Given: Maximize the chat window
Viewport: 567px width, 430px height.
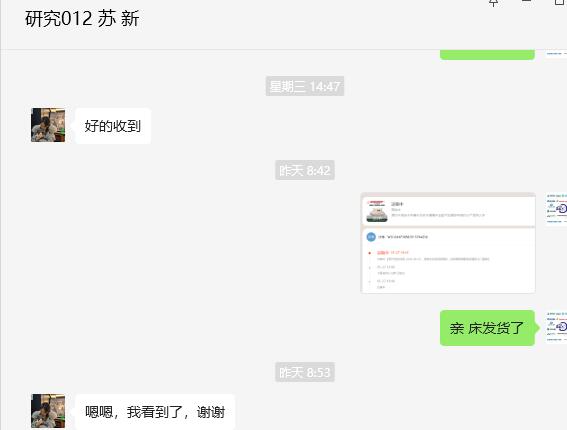Looking at the screenshot, I should click(x=560, y=2).
